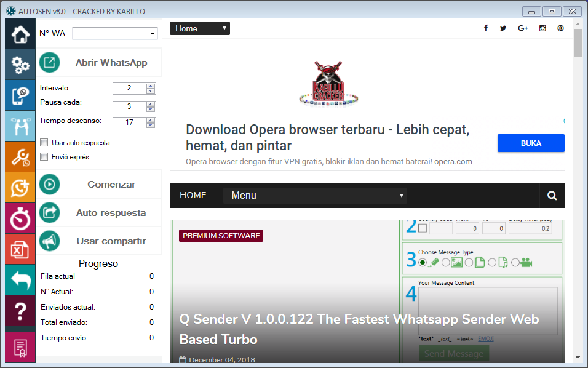
Task: Click the Kabillo Cracker logo
Action: [x=328, y=84]
